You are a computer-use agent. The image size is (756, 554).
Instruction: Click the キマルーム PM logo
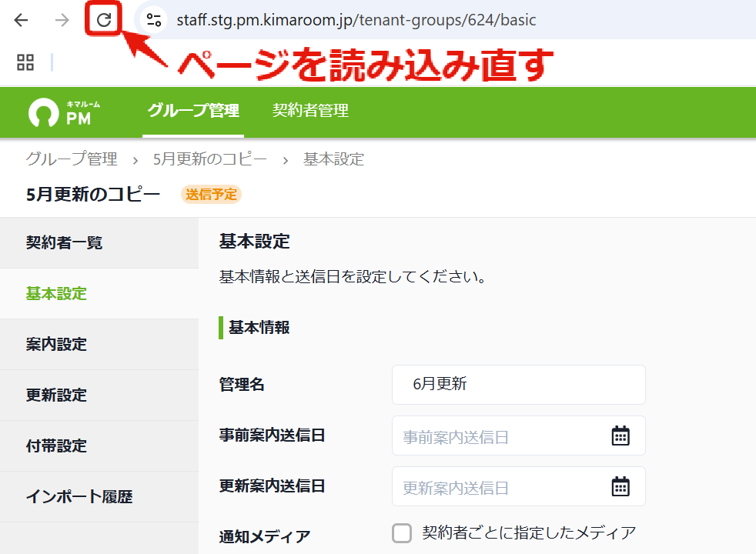(x=64, y=112)
